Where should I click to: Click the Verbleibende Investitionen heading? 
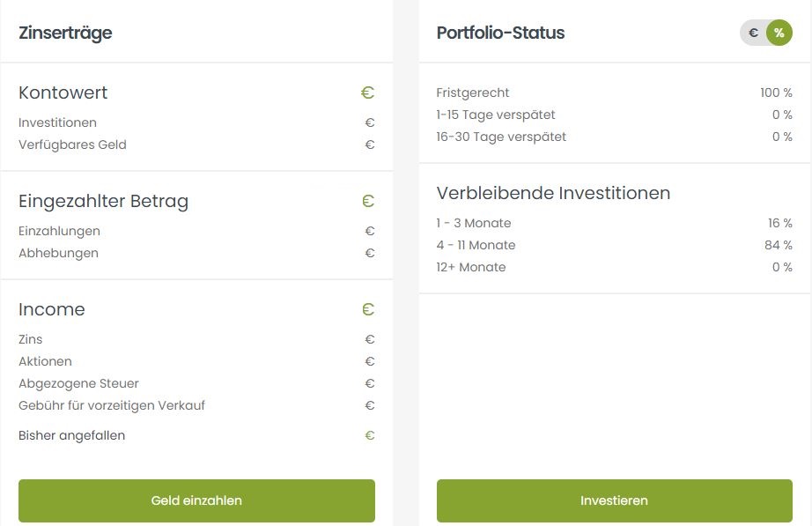click(x=553, y=193)
